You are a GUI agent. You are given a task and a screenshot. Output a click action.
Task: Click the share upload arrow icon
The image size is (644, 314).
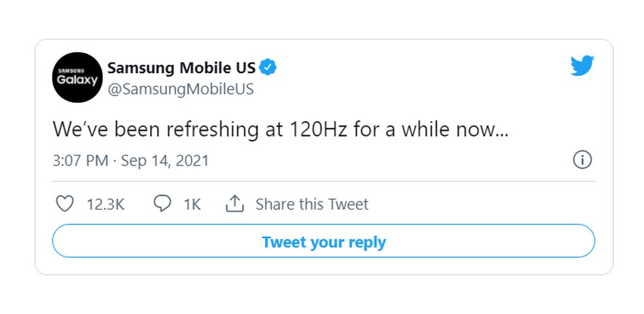coord(234,204)
